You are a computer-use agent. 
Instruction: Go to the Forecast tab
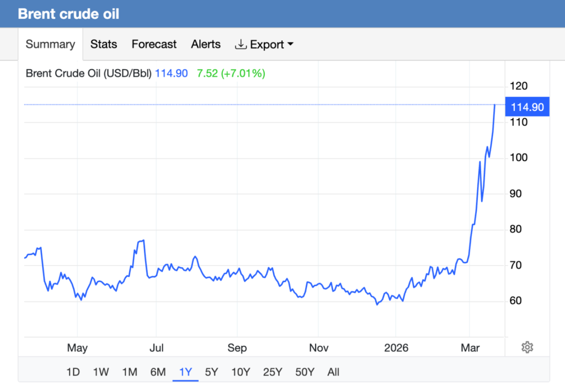[x=154, y=45]
